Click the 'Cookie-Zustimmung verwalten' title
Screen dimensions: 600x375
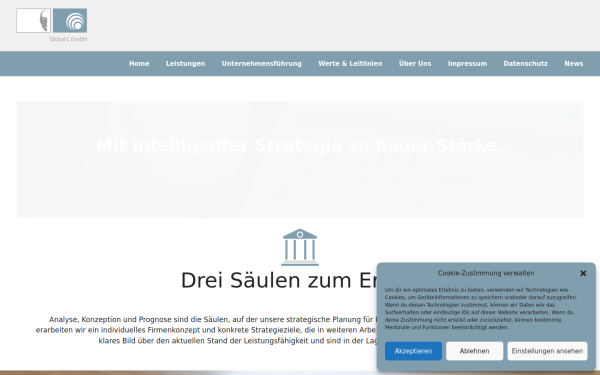point(486,273)
